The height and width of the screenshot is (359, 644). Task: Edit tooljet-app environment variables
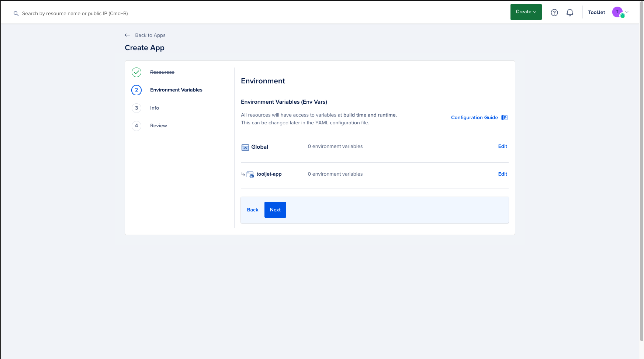502,174
